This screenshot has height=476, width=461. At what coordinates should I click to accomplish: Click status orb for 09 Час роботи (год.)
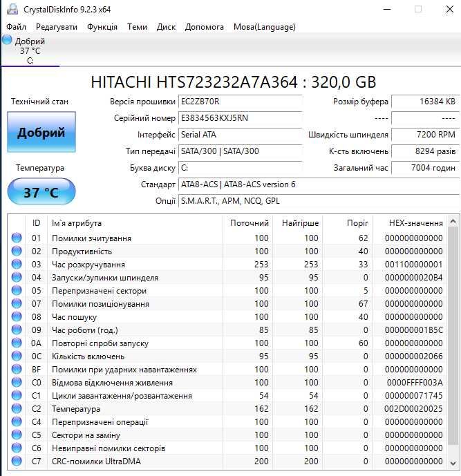pos(17,330)
